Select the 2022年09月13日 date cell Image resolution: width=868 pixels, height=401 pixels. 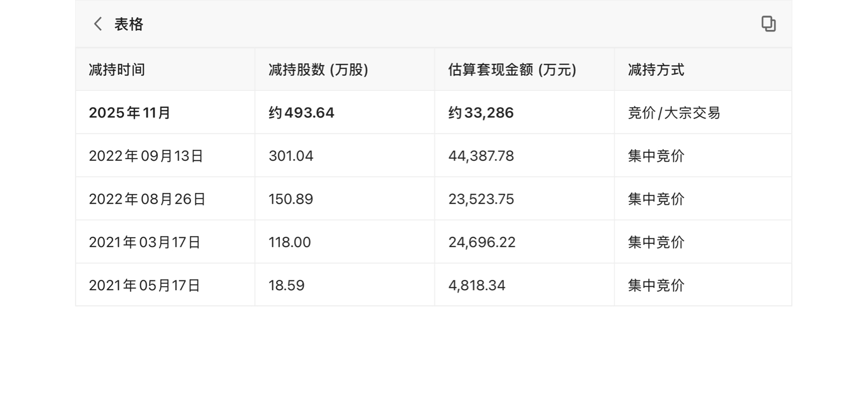(x=146, y=156)
